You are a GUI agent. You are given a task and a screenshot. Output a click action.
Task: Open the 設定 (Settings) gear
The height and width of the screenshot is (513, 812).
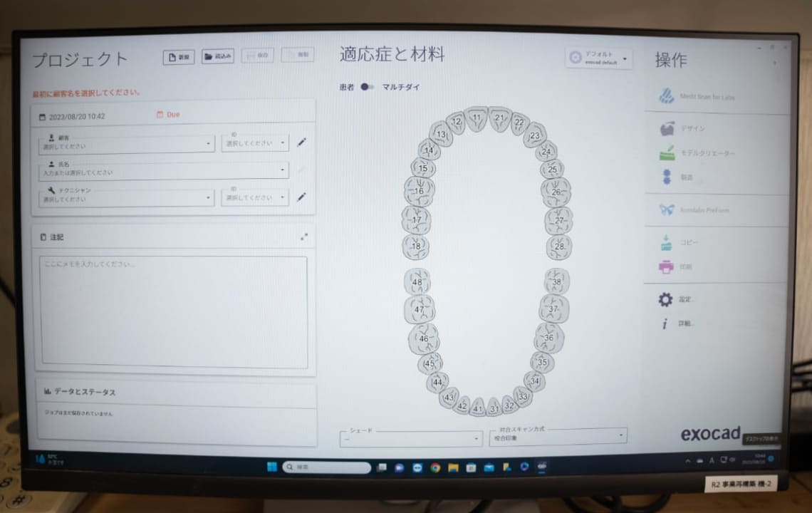(x=665, y=300)
